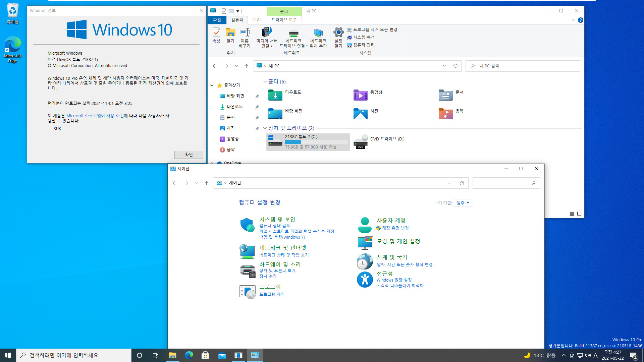
Task: Open 컴퓨터 상태 검토 link
Action: [275, 226]
